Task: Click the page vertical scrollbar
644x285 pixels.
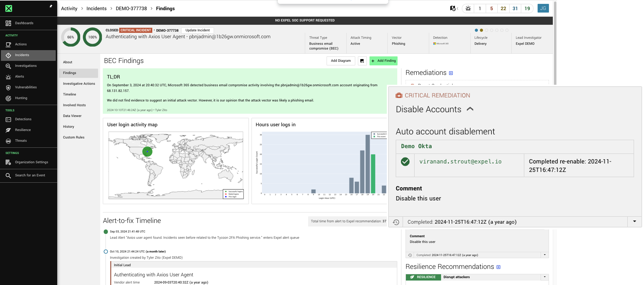Action: click(555, 43)
